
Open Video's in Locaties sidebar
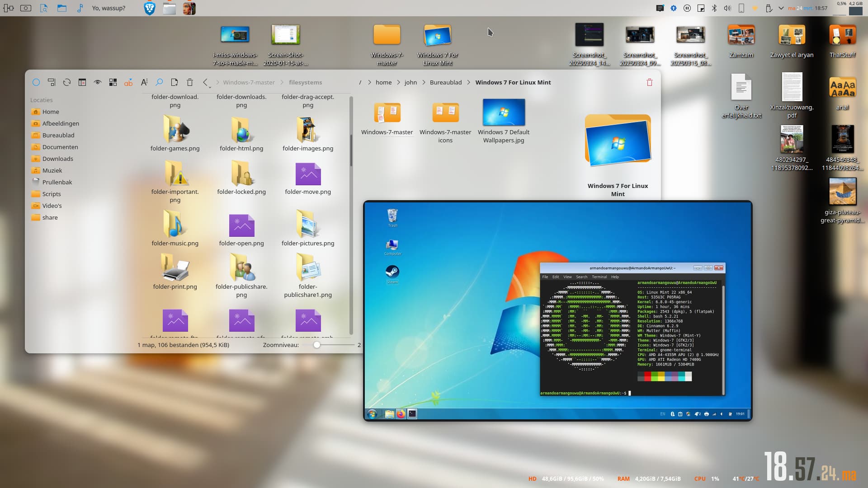click(x=52, y=206)
